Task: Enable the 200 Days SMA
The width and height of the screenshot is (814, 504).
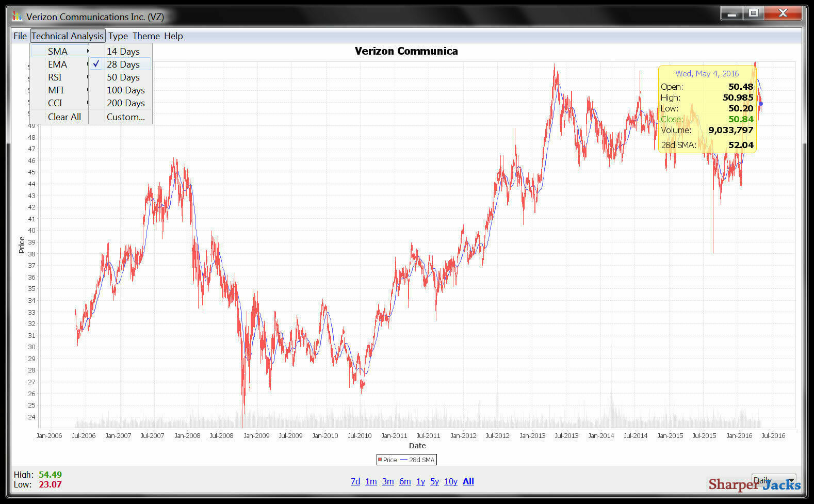Action: tap(121, 103)
